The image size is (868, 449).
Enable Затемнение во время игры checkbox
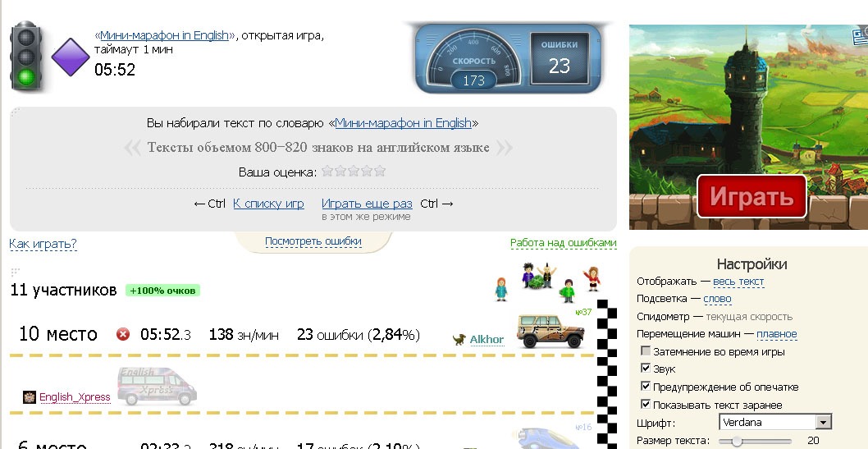[646, 351]
